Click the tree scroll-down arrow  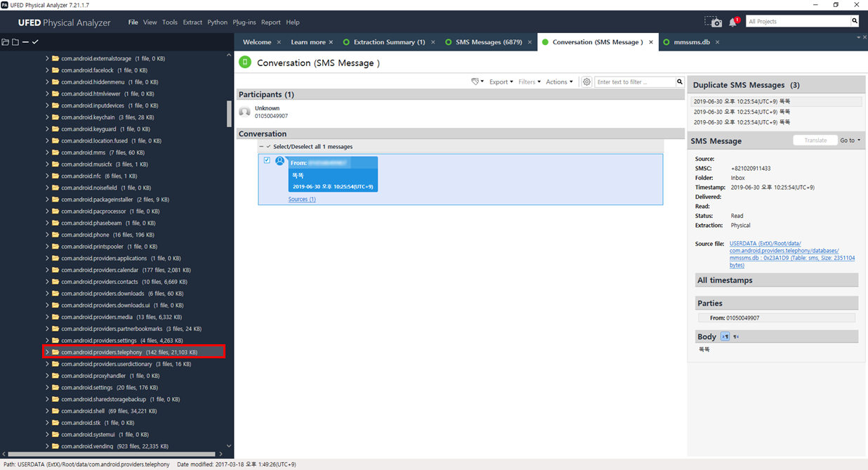pos(229,445)
